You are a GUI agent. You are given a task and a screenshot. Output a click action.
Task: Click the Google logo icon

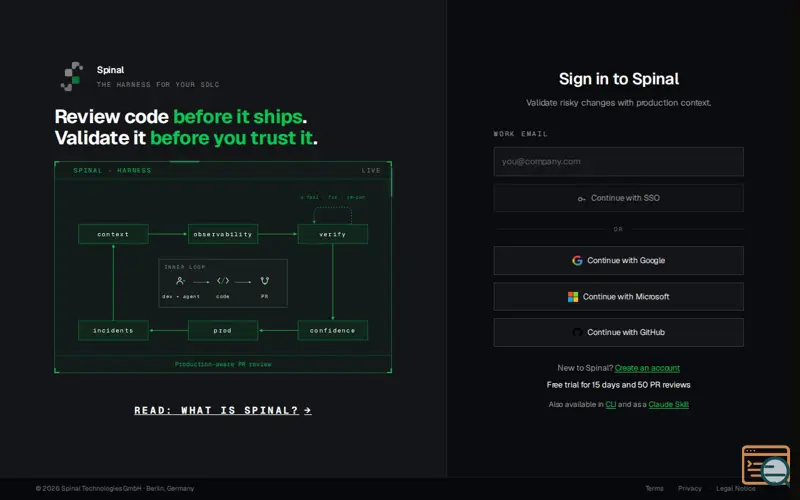(577, 261)
